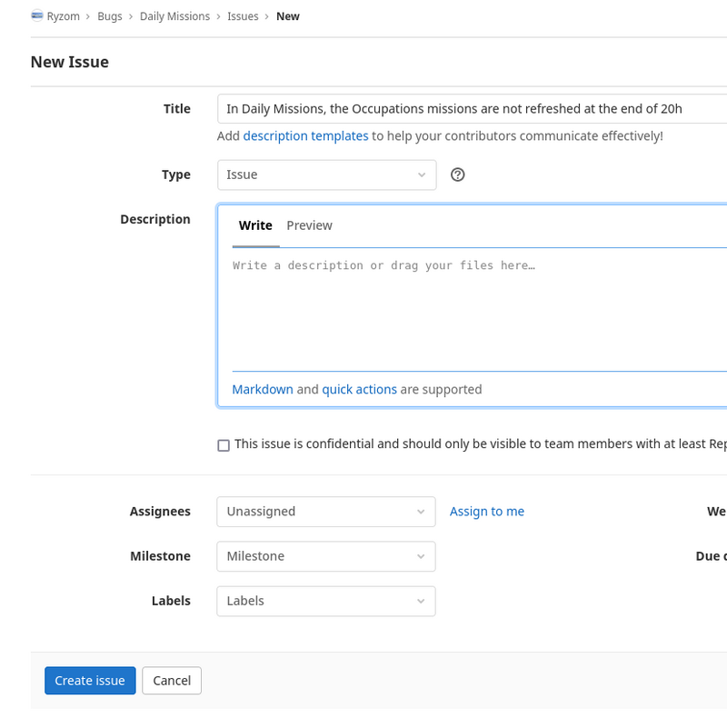Open the Issues breadcrumb link
The width and height of the screenshot is (727, 728).
tap(243, 16)
